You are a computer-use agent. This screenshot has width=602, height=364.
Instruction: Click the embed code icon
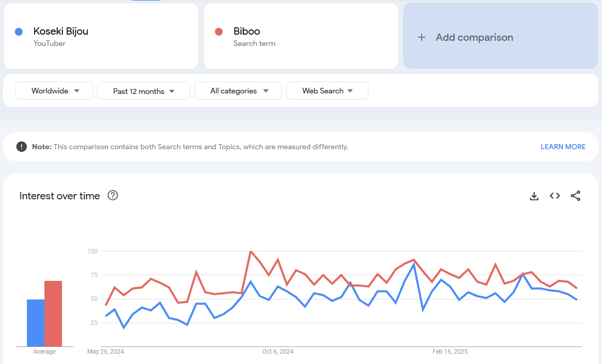pyautogui.click(x=554, y=196)
